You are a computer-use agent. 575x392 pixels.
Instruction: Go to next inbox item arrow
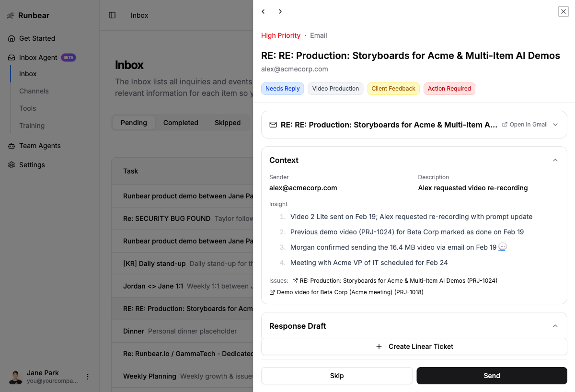point(280,12)
